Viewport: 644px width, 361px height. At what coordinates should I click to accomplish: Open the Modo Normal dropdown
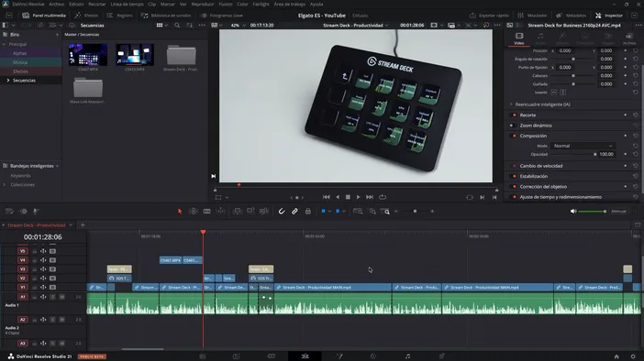coord(583,146)
